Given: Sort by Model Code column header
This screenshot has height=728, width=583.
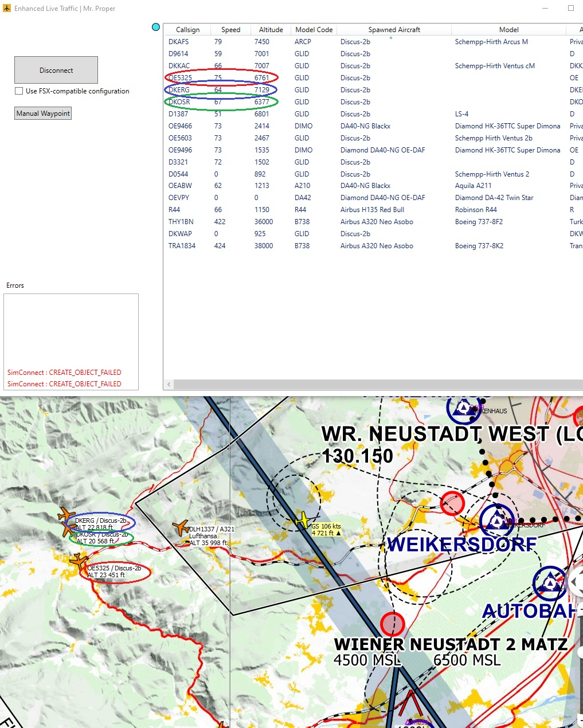Looking at the screenshot, I should (x=314, y=30).
